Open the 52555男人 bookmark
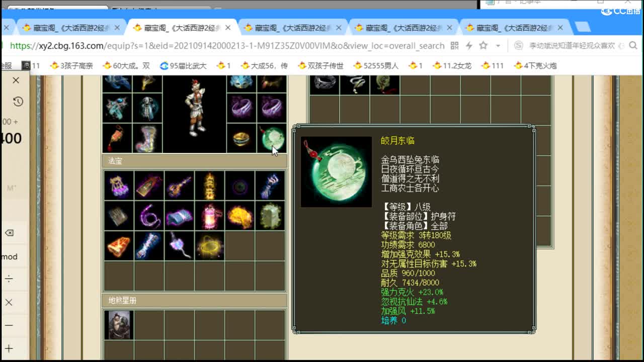Viewport: 644px width, 362px height. (376, 65)
